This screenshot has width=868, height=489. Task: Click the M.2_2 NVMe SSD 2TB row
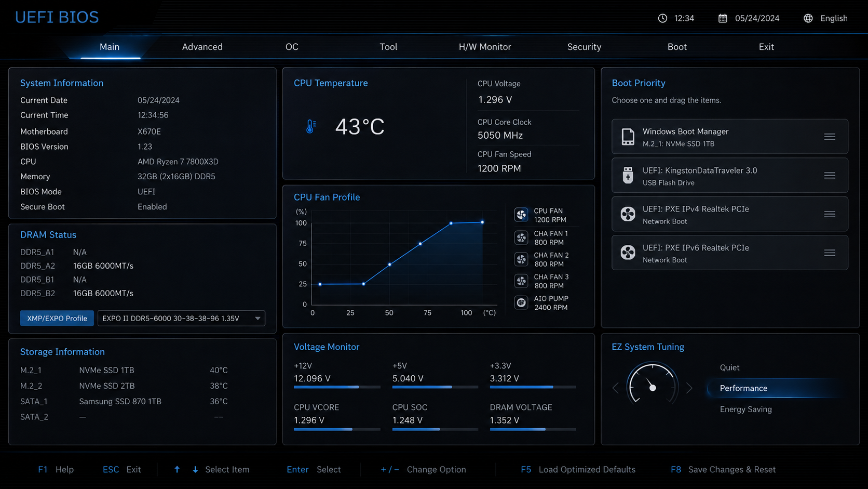[124, 386]
